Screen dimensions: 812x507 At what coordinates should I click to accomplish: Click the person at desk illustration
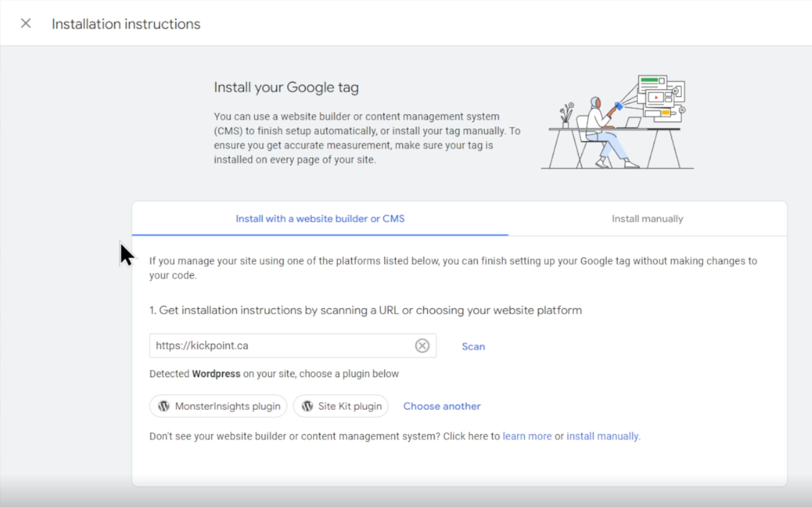click(x=617, y=122)
